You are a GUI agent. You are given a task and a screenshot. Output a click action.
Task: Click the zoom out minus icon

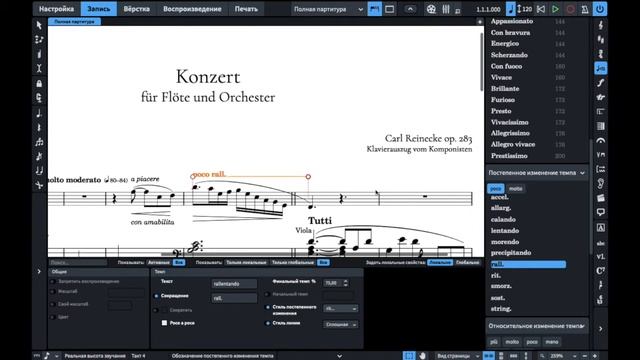pyautogui.click(x=584, y=356)
